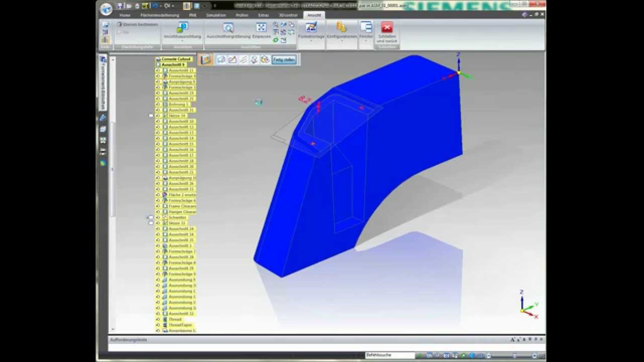Viewport: 644px width, 362px height.
Task: Click the green globe icon in left sidebar
Action: point(103,163)
